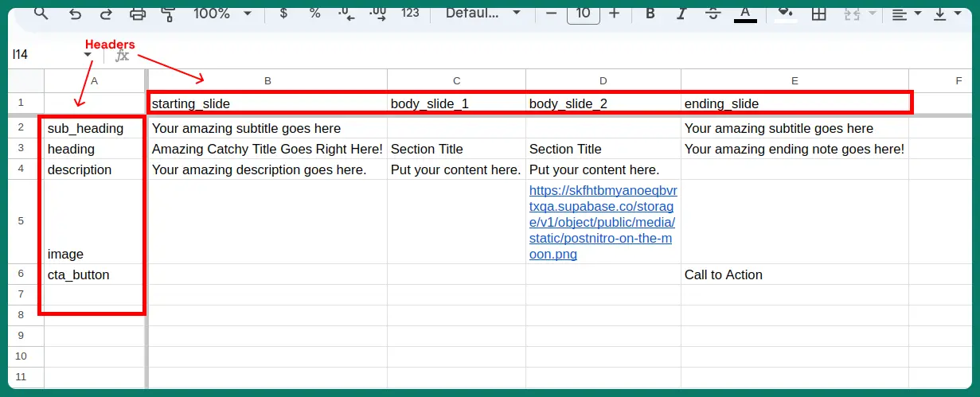Open the 100% zoom dropdown

point(222,13)
